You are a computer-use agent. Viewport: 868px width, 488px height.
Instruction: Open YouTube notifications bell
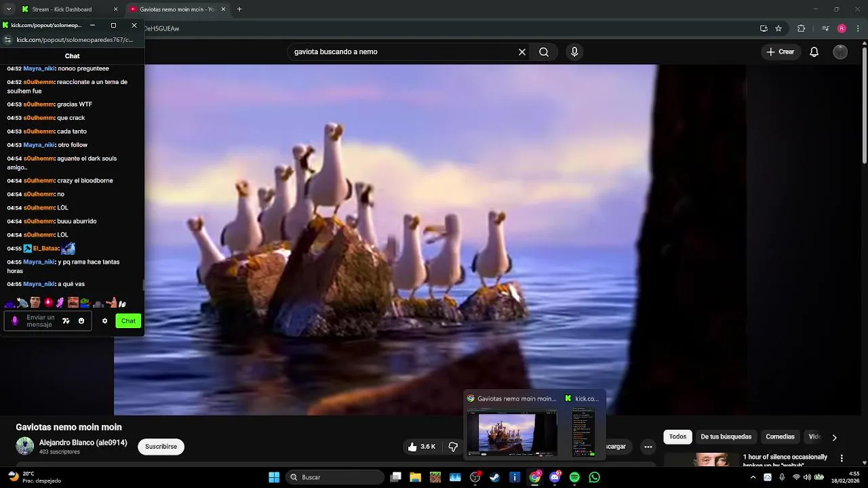point(814,52)
